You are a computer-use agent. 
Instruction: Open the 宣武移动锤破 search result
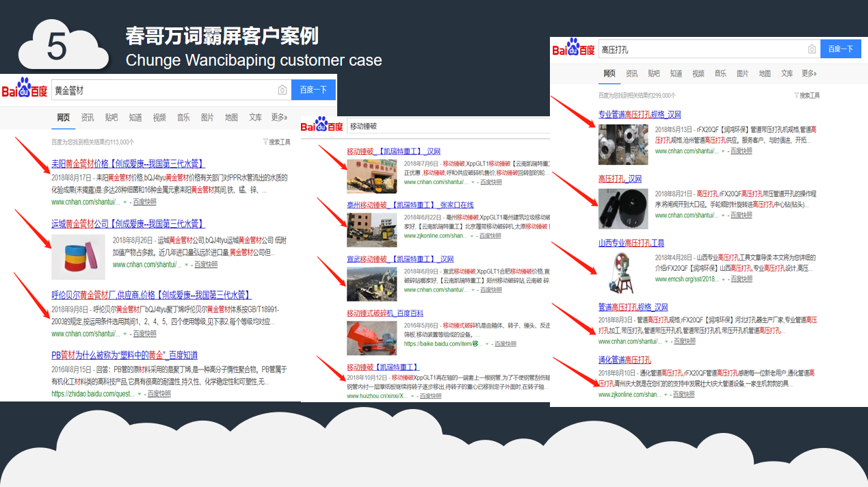[401, 259]
